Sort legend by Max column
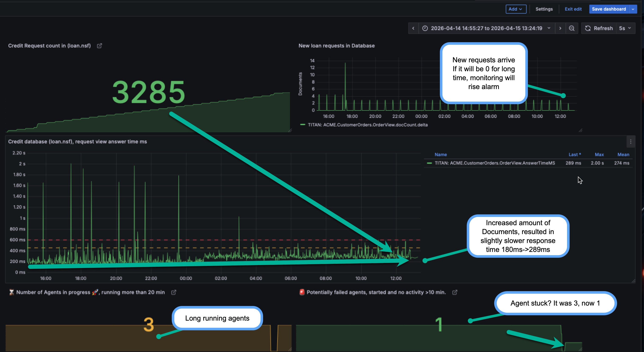Screen dimensions: 644x352 point(599,155)
